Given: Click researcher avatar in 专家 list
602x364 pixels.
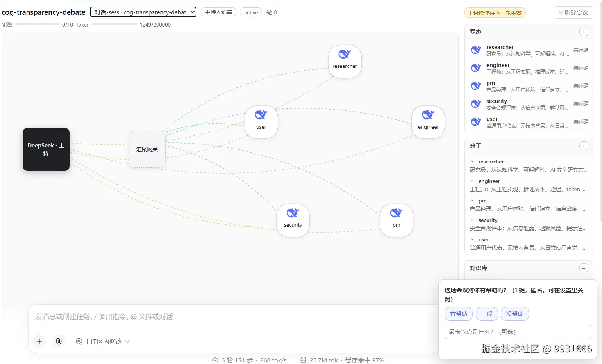Looking at the screenshot, I should pos(476,50).
